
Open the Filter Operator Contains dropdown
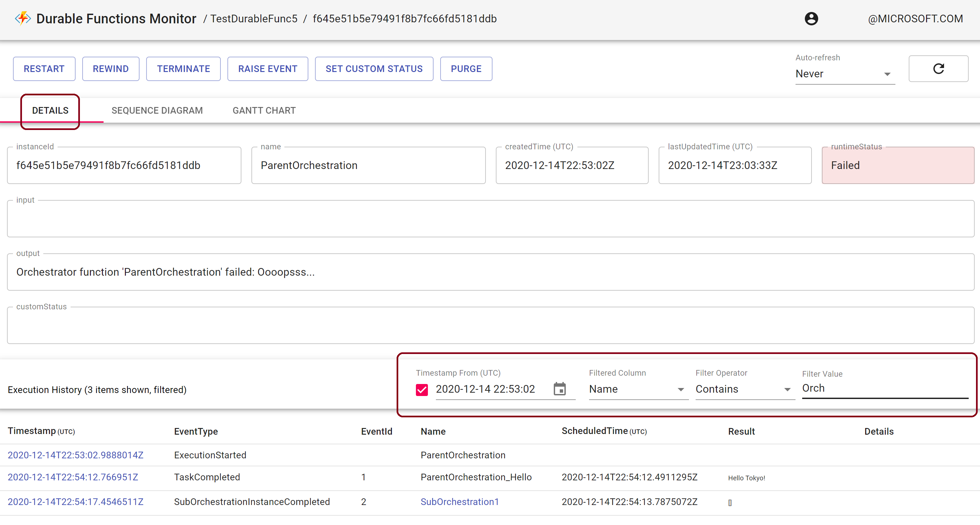[x=745, y=389]
